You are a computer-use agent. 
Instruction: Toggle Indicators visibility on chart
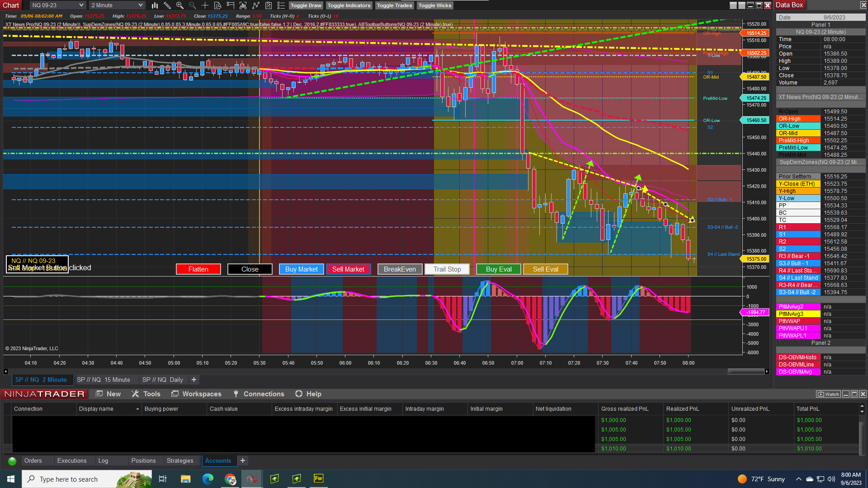349,5
